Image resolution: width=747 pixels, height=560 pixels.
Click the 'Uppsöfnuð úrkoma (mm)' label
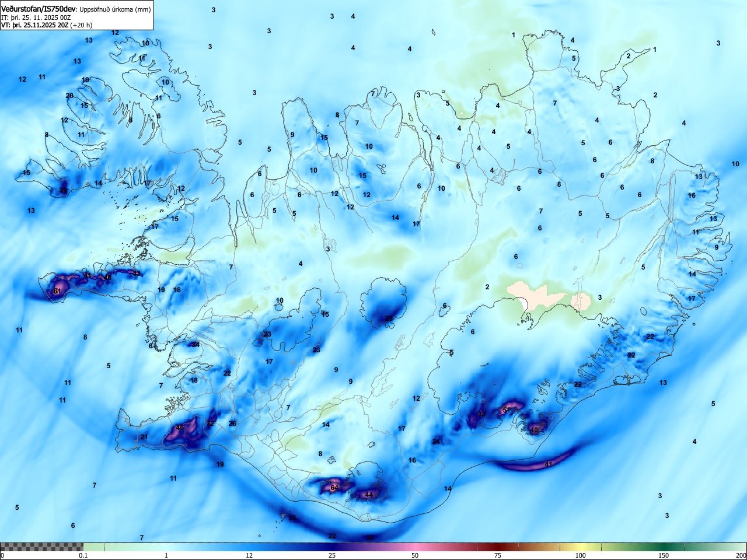(x=115, y=9)
